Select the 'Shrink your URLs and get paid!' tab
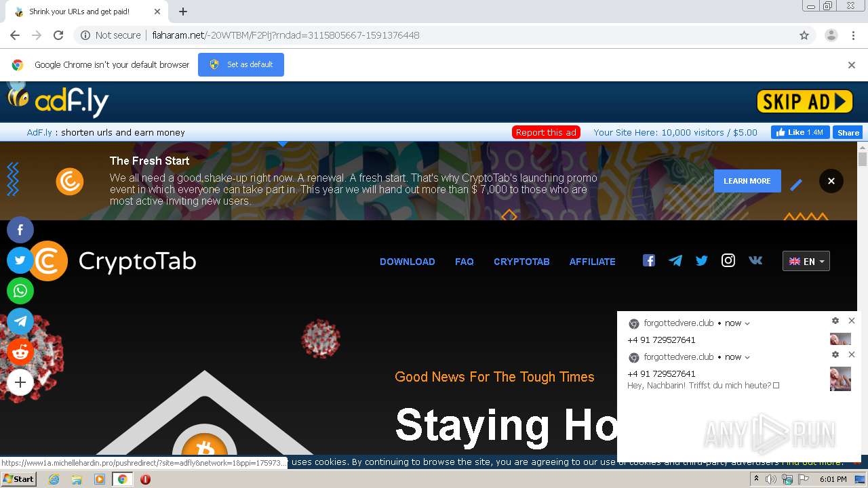The height and width of the screenshot is (488, 868). click(x=87, y=12)
